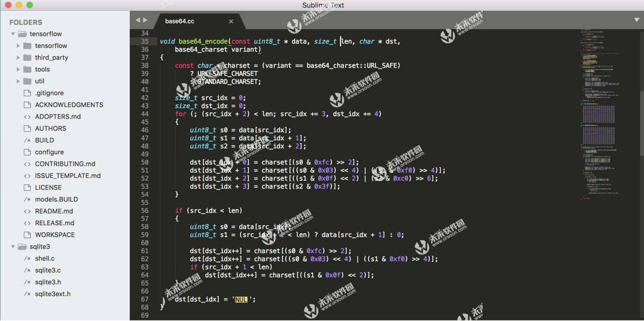Click the vertical scrollbar thumb
The height and width of the screenshot is (321, 644).
pos(641,123)
